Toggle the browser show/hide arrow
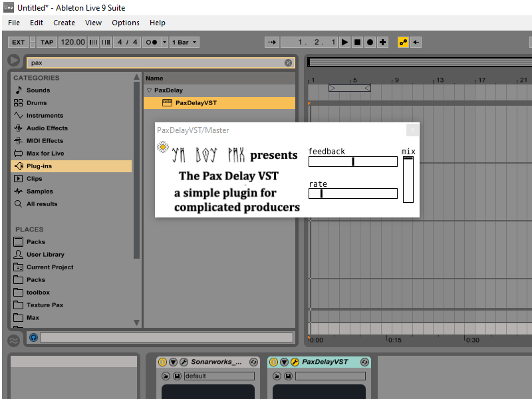 point(13,61)
